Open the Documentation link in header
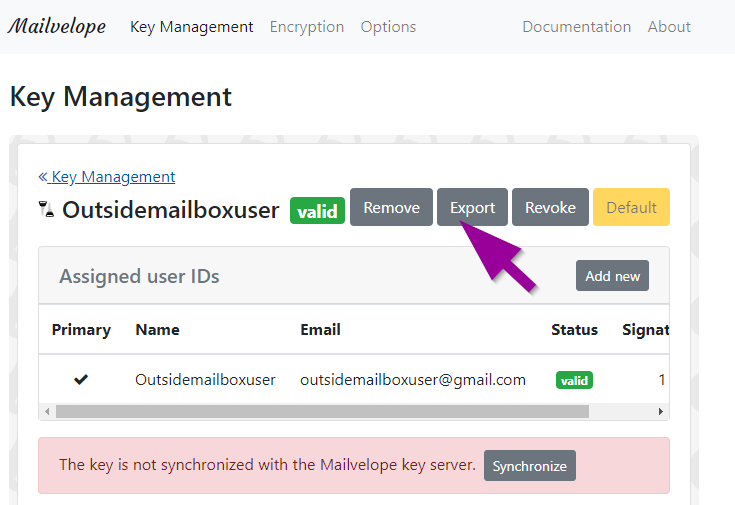The image size is (735, 505). tap(576, 27)
